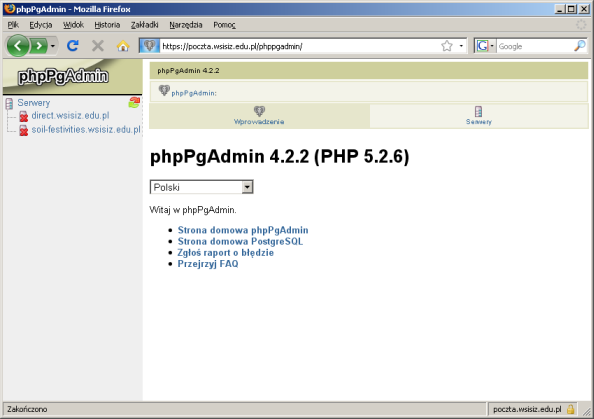
Task: Click the Forward navigation arrow
Action: [39, 46]
